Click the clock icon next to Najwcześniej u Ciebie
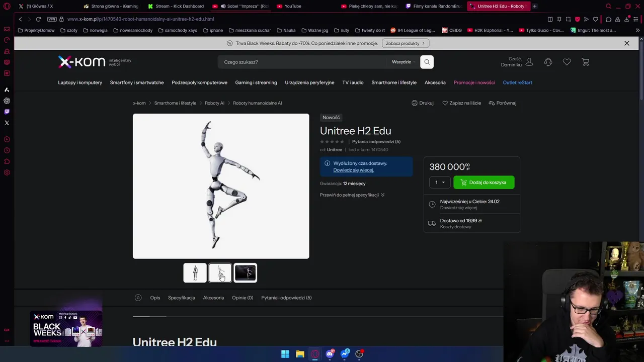Viewport: 644px width, 362px height. point(432,204)
